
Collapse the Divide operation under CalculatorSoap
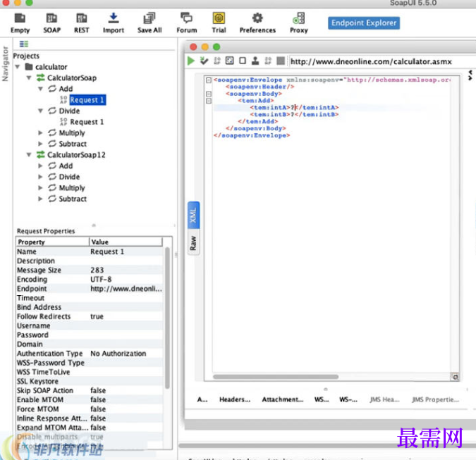pyautogui.click(x=40, y=111)
